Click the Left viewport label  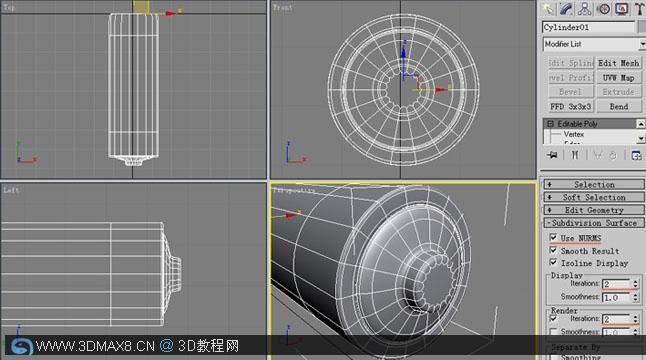click(11, 190)
